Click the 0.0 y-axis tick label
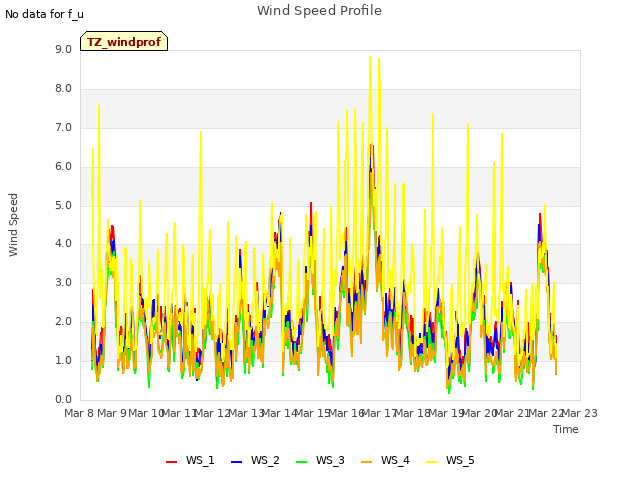 click(x=63, y=399)
